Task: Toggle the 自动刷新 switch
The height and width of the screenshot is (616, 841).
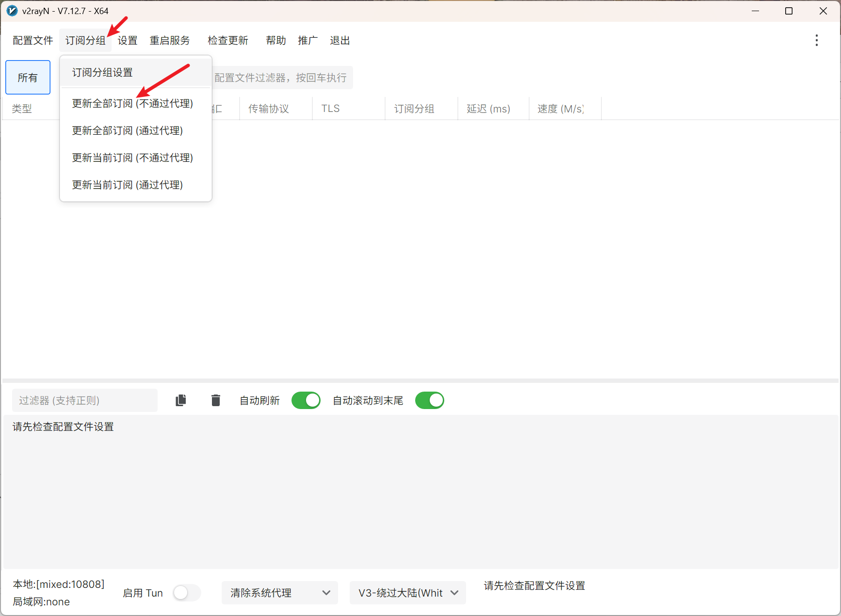Action: [306, 400]
